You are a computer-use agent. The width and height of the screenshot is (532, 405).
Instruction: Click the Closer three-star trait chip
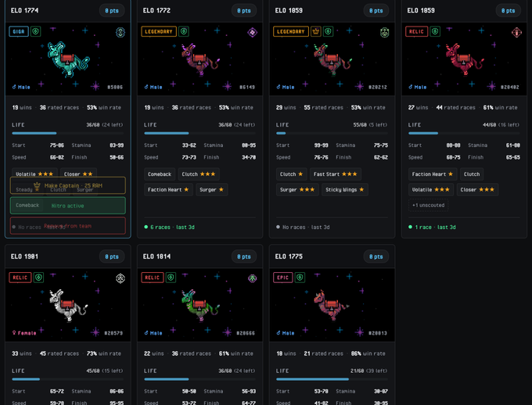477,190
